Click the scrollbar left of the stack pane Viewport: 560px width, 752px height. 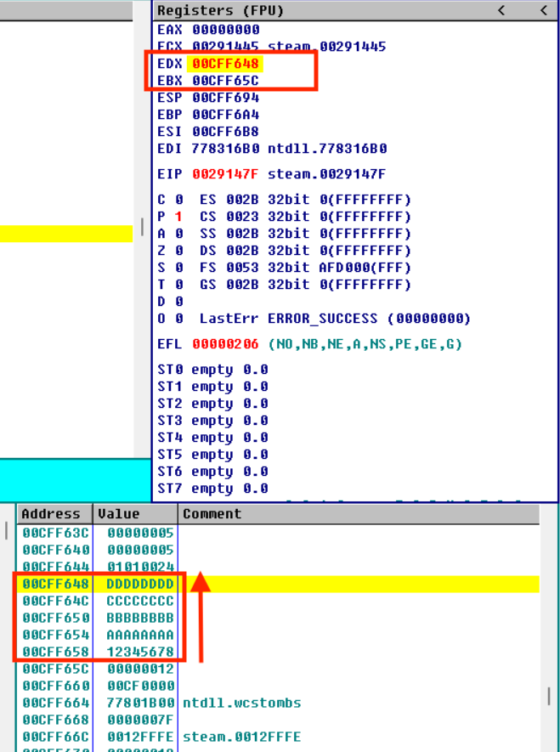pyautogui.click(x=8, y=531)
